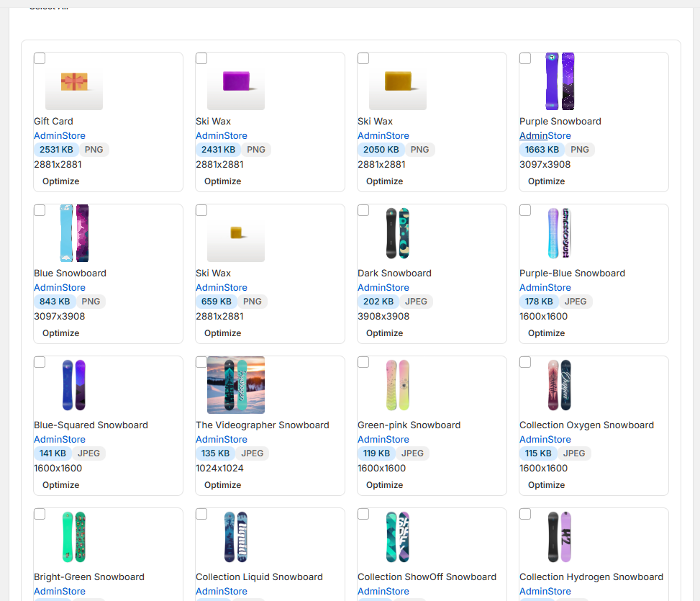Image resolution: width=700 pixels, height=601 pixels.
Task: Open the Collection Hydrogen Snowboard thumbnail
Action: 560,537
